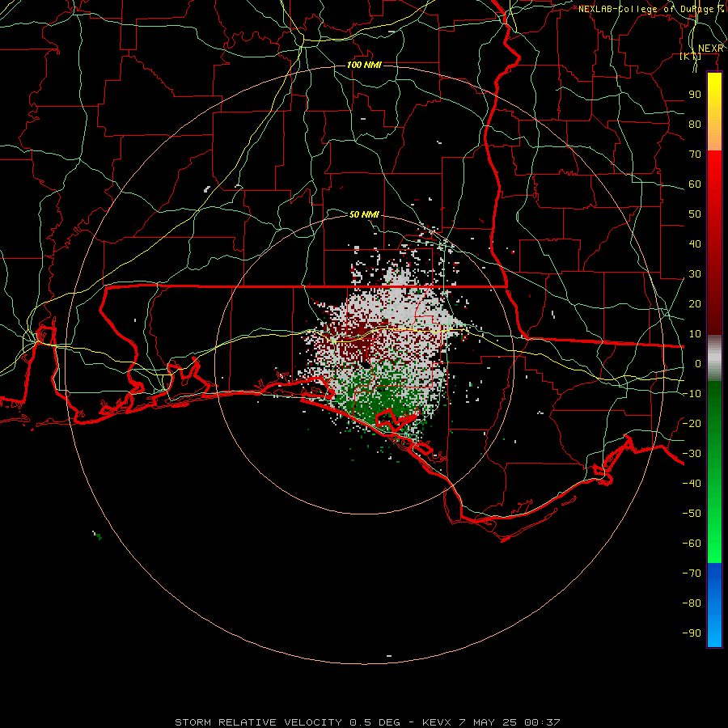This screenshot has height=728, width=728.
Task: Select the -60 value on the velocity scale
Action: pos(692,544)
